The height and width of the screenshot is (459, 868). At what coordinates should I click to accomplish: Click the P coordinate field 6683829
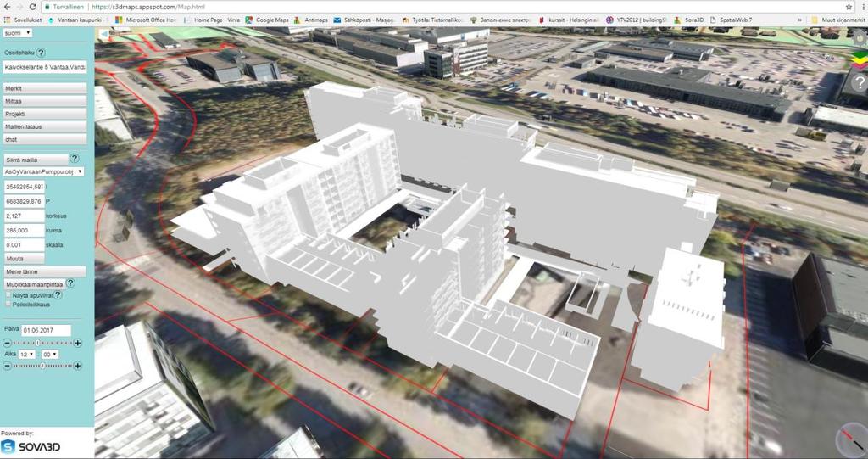(x=25, y=201)
